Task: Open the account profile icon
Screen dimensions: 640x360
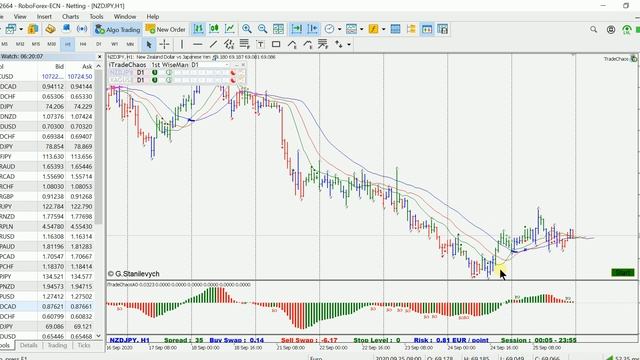Action: click(611, 29)
